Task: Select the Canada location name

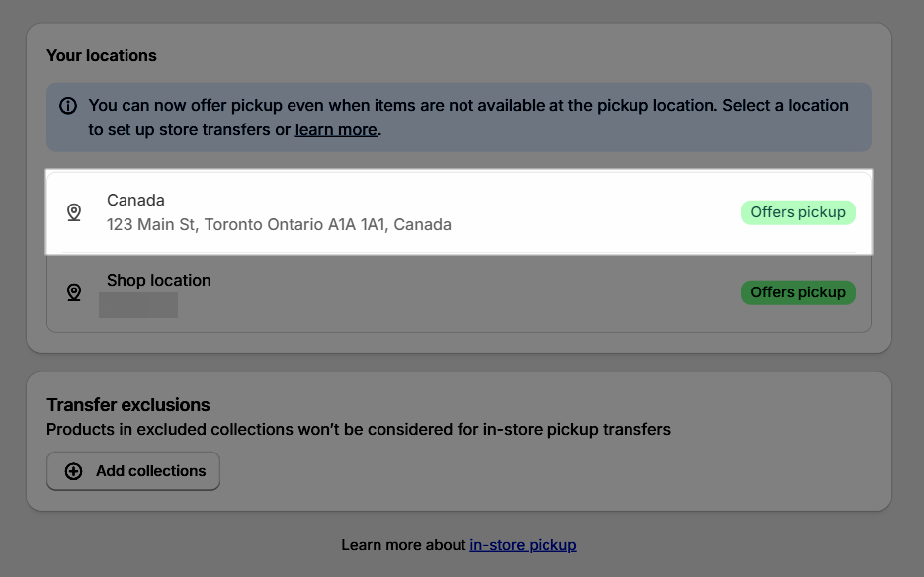Action: [135, 200]
